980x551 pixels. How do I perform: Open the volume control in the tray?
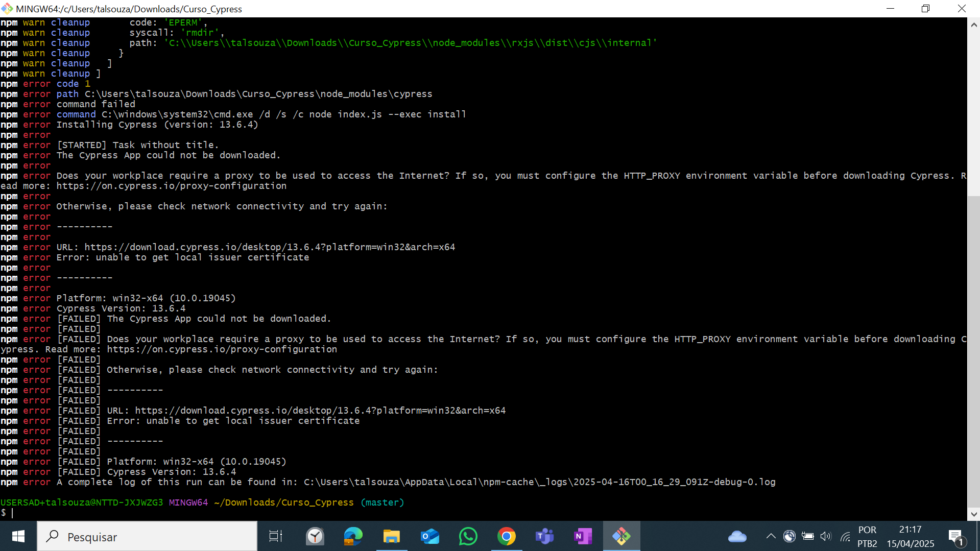click(x=826, y=536)
